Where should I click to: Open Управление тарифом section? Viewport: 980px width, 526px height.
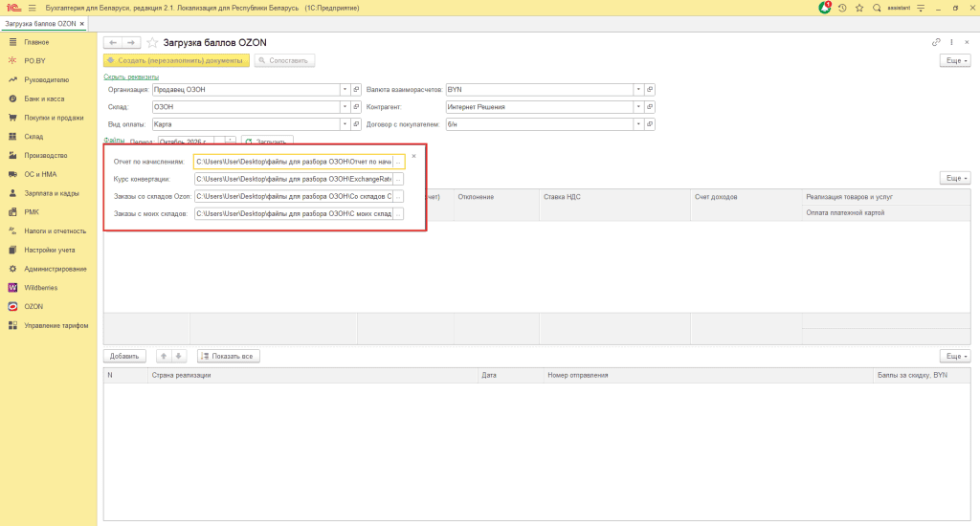[56, 325]
